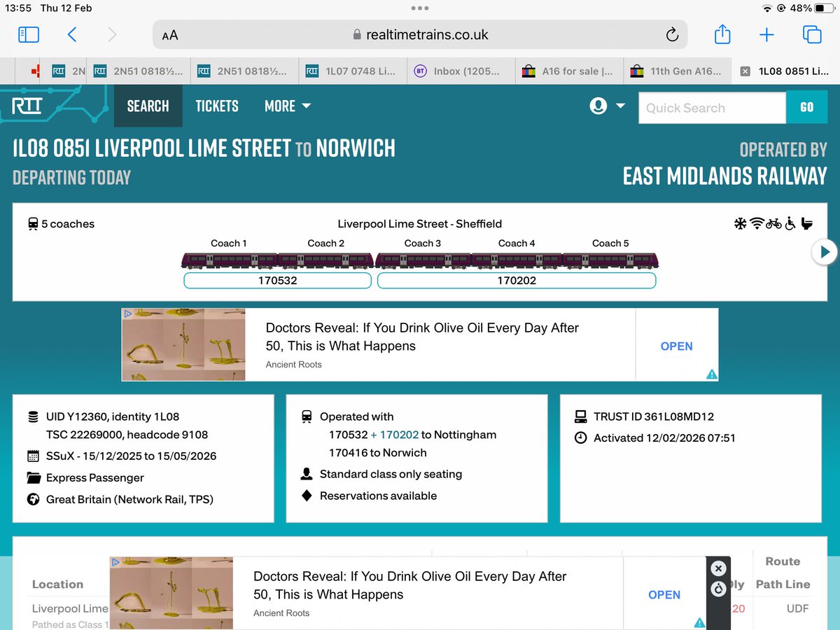Close the bottom overlay ad with X
This screenshot has height=630, width=840.
[x=718, y=568]
